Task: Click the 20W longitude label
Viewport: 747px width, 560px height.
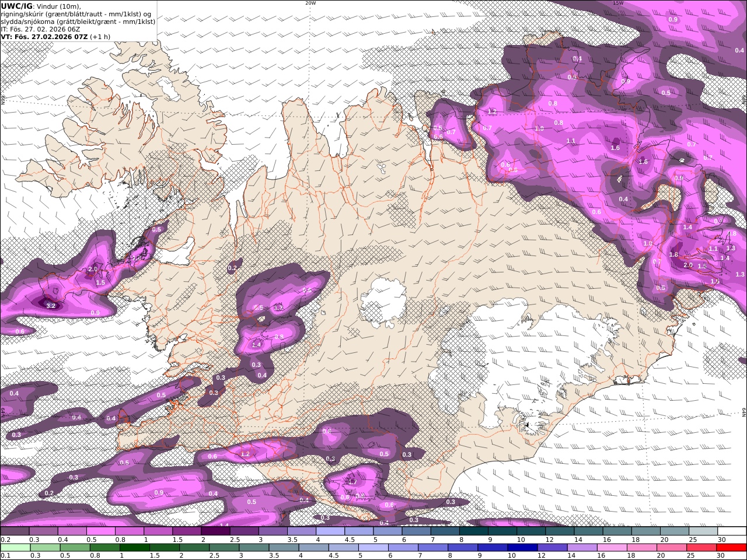Action: coord(310,3)
